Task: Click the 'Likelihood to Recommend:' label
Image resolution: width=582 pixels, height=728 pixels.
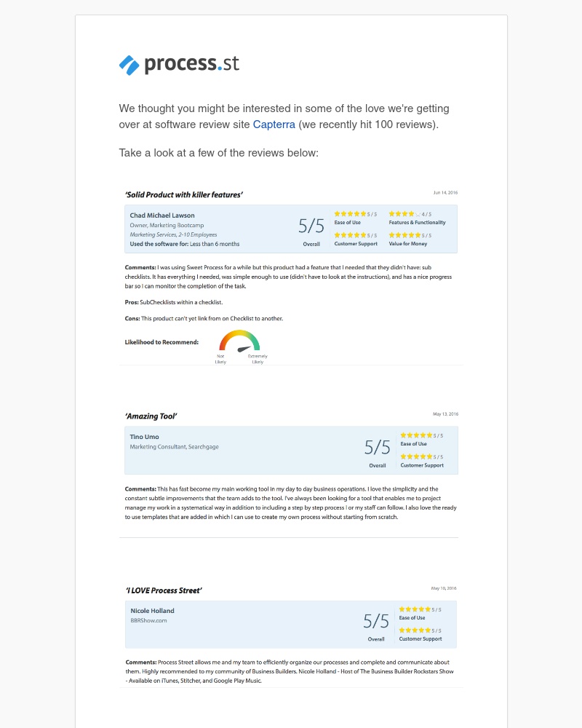Action: [x=162, y=342]
